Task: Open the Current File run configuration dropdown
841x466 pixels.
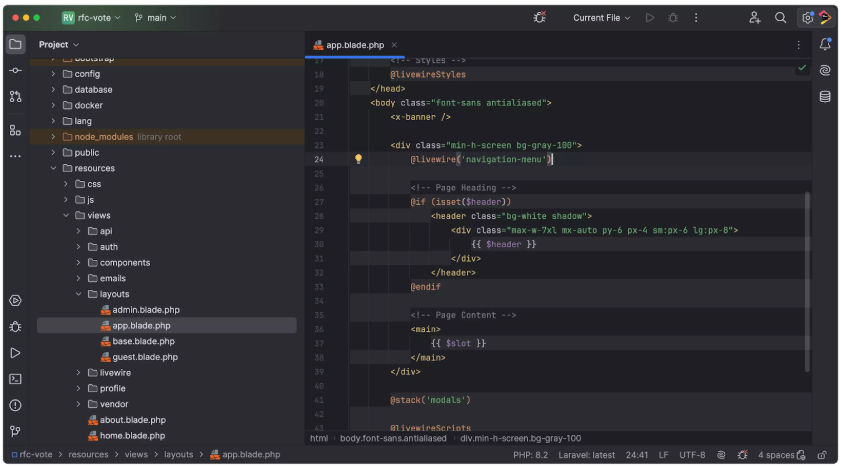Action: click(601, 18)
